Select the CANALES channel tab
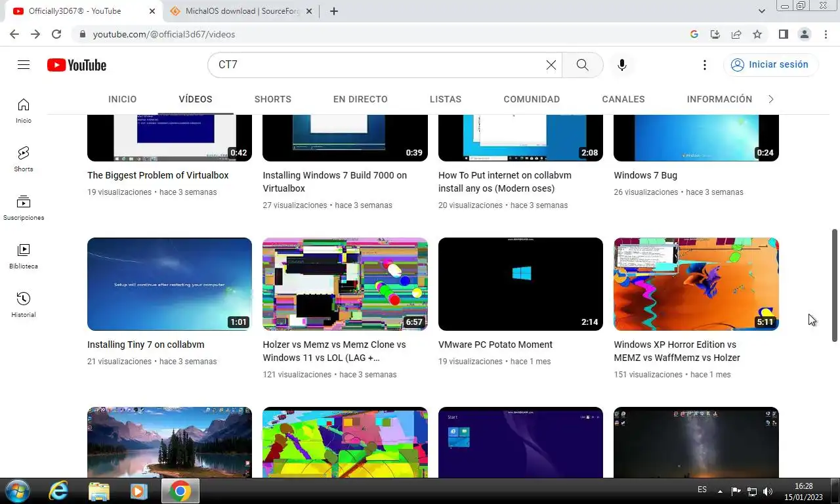840x504 pixels. (623, 99)
